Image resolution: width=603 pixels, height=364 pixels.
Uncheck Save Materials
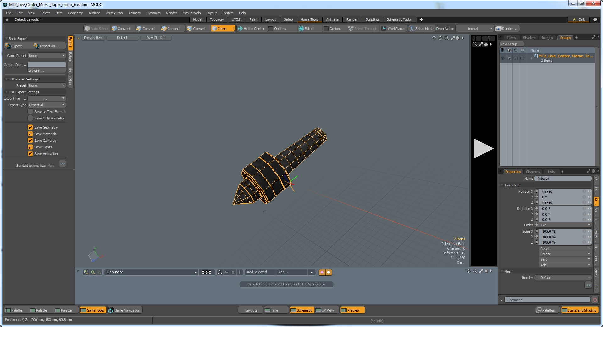pyautogui.click(x=30, y=134)
